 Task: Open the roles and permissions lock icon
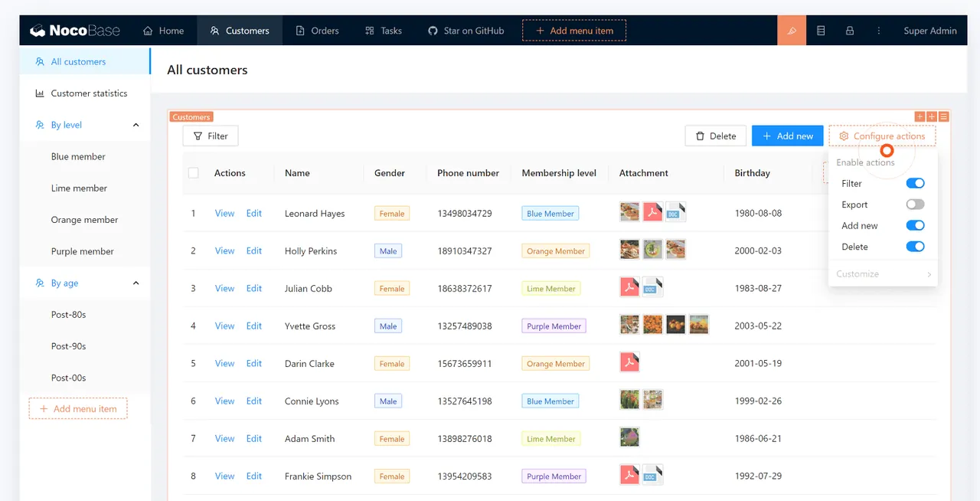point(850,31)
